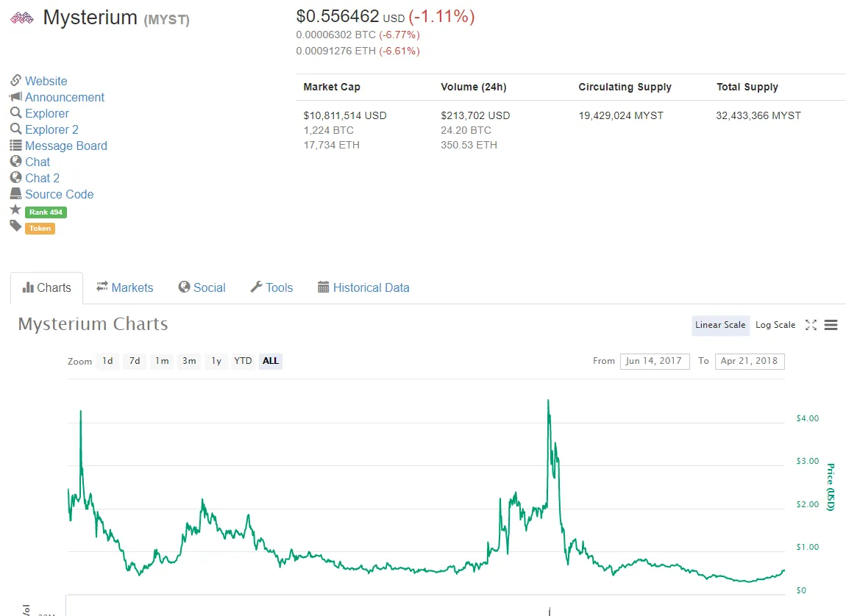Open the Explorer 2 link
This screenshot has width=846, height=616.
[x=51, y=129]
